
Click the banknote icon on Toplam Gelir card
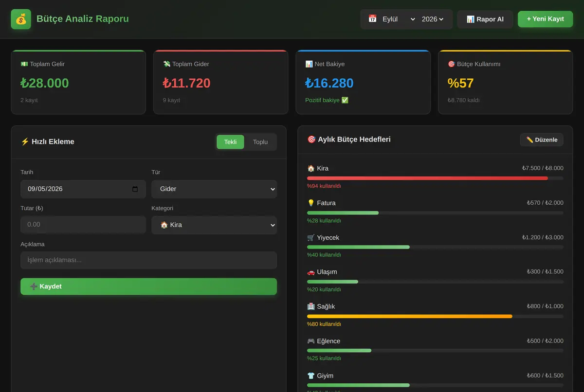(x=24, y=64)
